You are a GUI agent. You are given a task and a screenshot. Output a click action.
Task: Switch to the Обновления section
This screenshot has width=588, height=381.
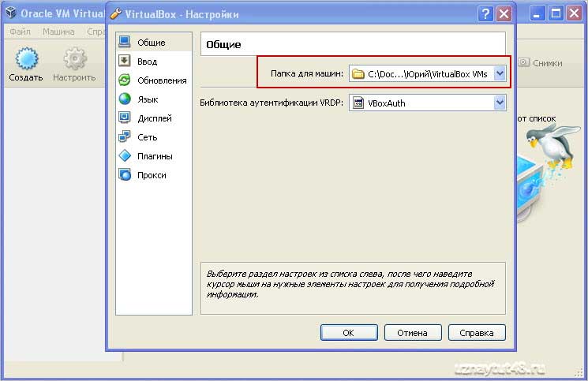pyautogui.click(x=154, y=80)
